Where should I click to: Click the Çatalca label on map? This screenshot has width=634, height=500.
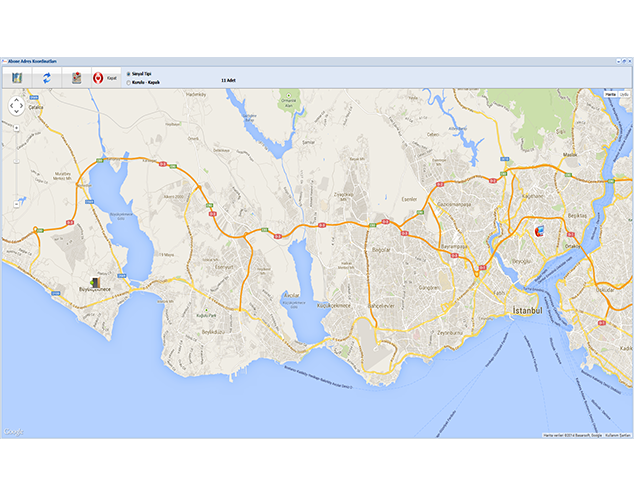(x=36, y=108)
